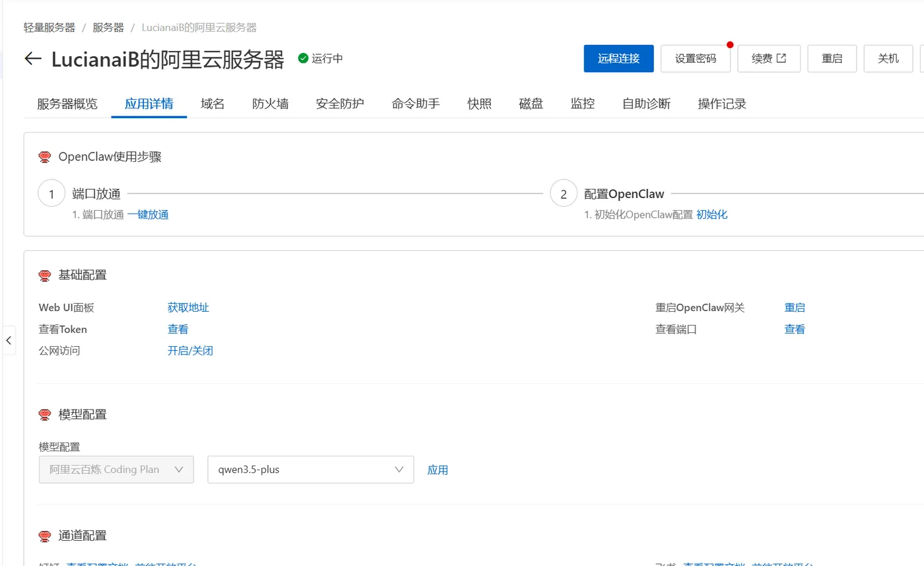Switch to the 命令助手 tab
This screenshot has width=924, height=566.
tap(416, 104)
